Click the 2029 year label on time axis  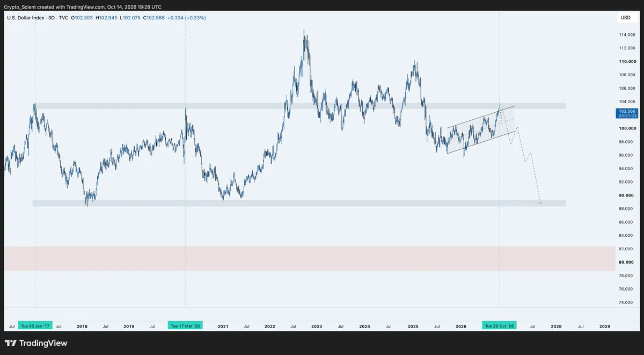[604, 326]
